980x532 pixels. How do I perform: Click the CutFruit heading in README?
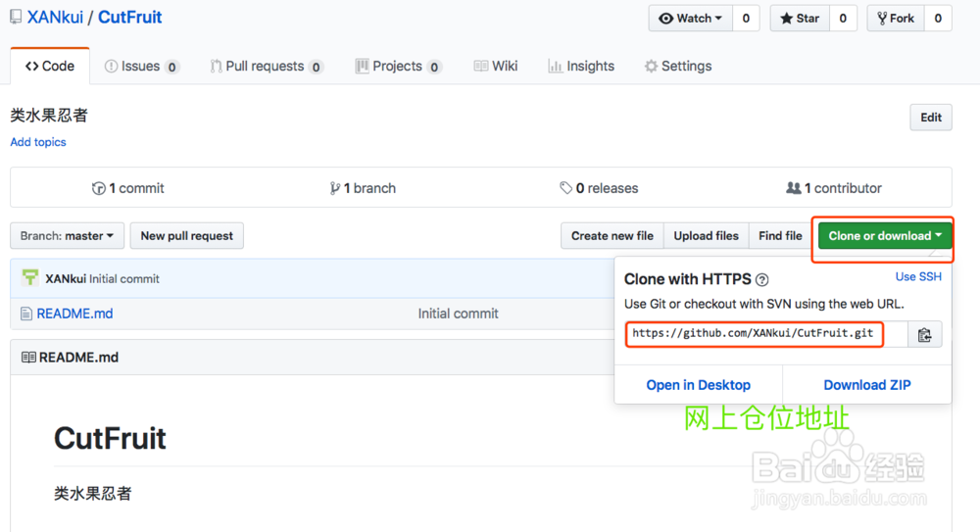point(110,438)
